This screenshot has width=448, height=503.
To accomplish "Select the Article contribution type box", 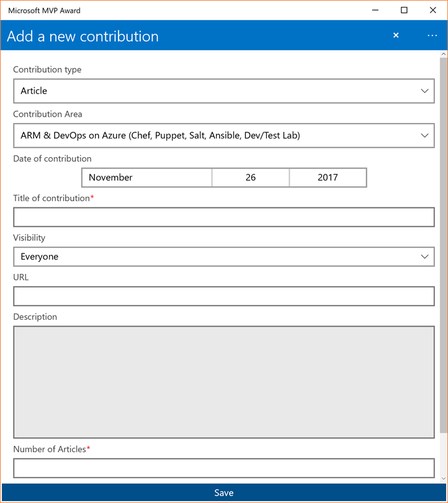I will 223,91.
